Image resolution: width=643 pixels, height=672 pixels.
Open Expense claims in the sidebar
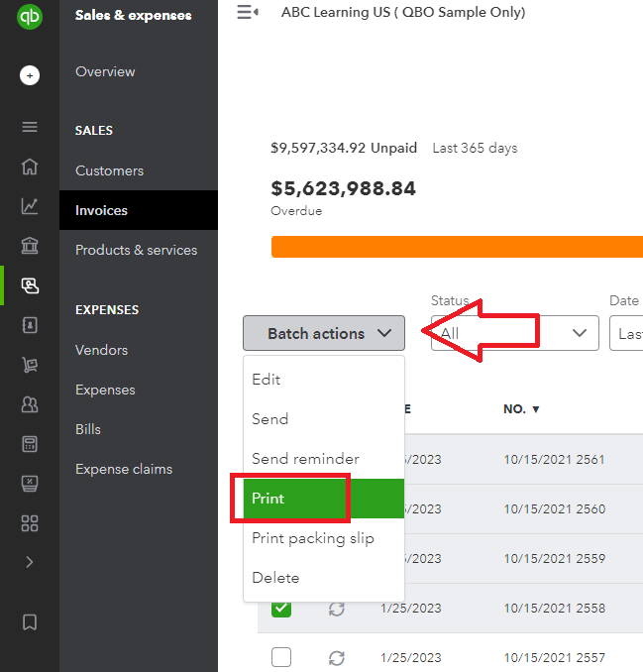[x=124, y=469]
